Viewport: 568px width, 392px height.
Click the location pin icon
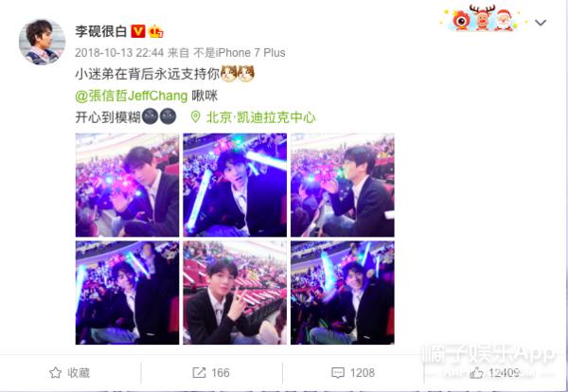196,117
